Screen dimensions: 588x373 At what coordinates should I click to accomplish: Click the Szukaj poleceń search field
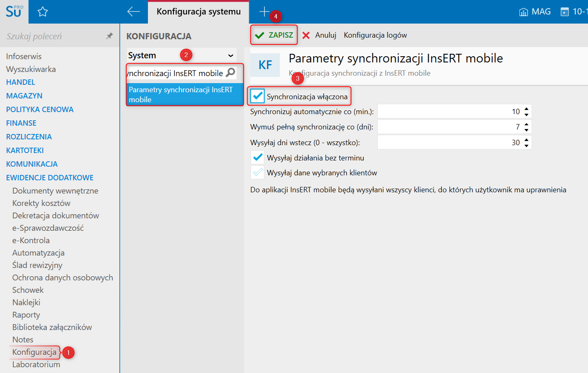[54, 36]
